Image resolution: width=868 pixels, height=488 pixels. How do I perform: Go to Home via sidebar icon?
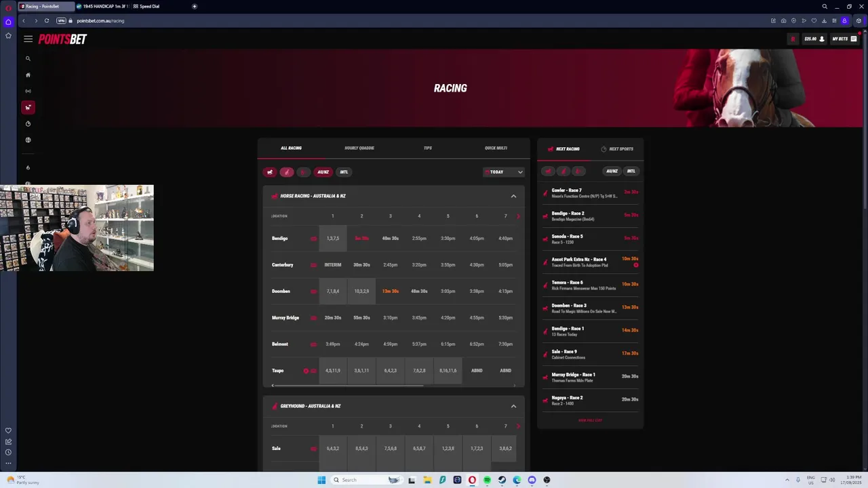pyautogui.click(x=28, y=75)
